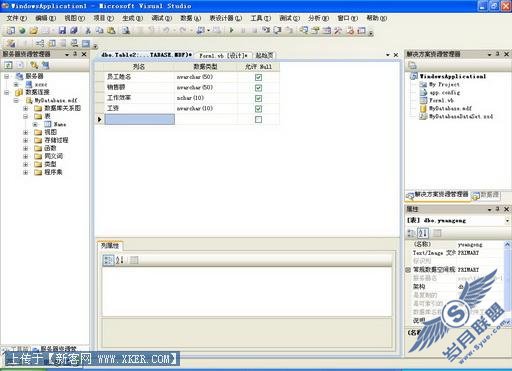Image resolution: width=512 pixels, height=371 pixels.
Task: Switch to 数据源 (Data Sources) panel tab
Action: click(x=486, y=195)
